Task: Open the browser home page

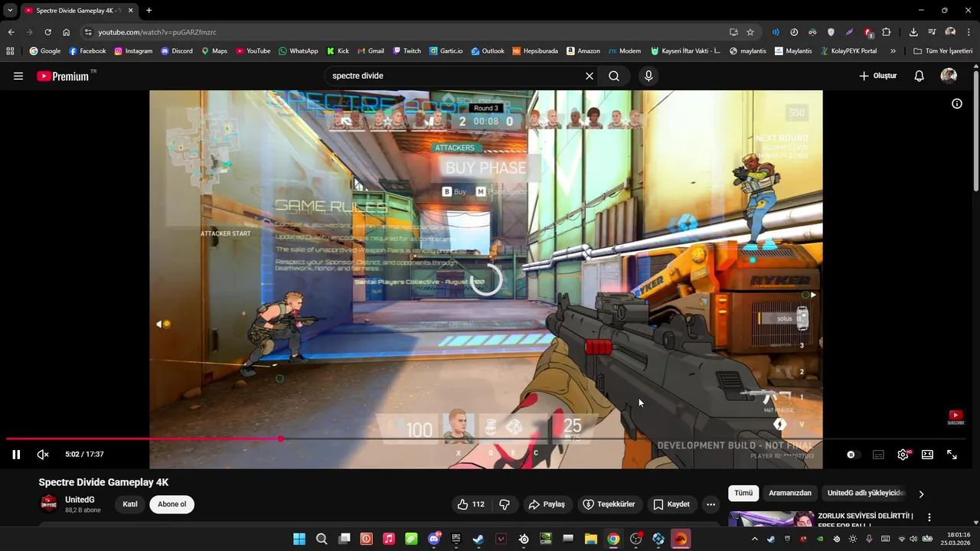Action: point(66,32)
